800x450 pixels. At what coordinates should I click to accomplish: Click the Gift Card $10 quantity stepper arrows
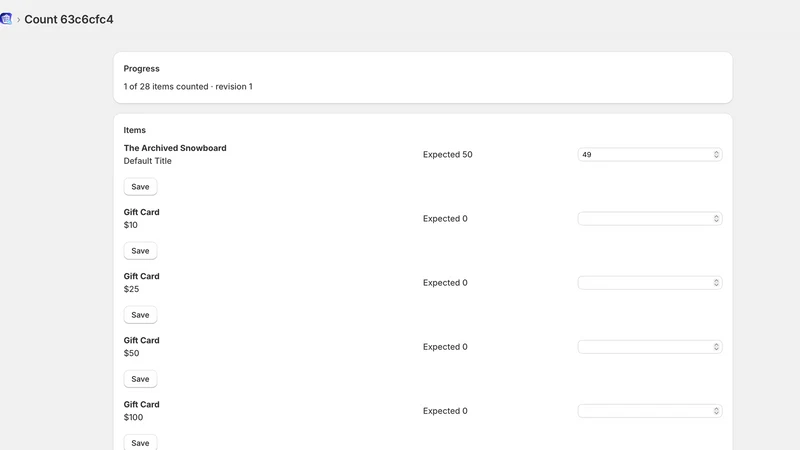[x=716, y=219]
